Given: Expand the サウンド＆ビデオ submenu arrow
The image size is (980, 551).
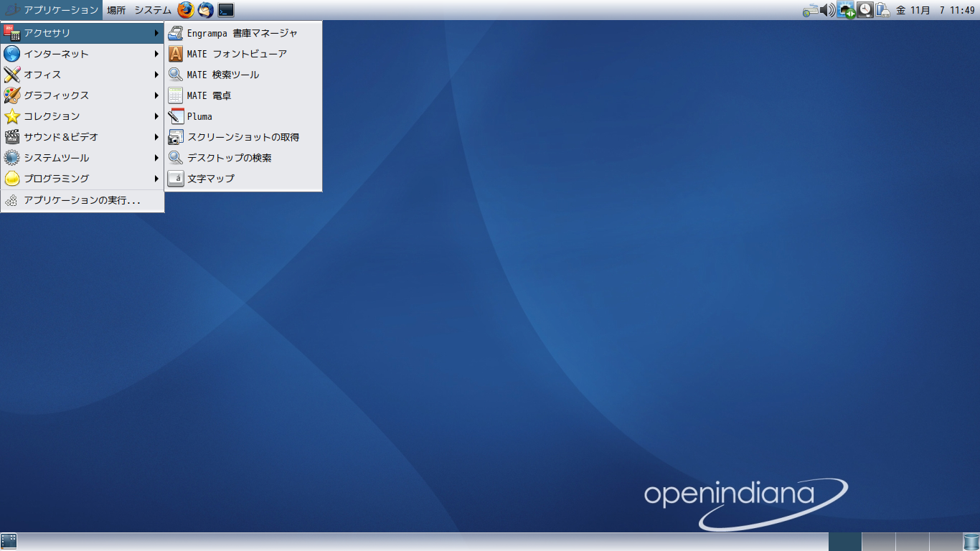Looking at the screenshot, I should click(x=156, y=137).
